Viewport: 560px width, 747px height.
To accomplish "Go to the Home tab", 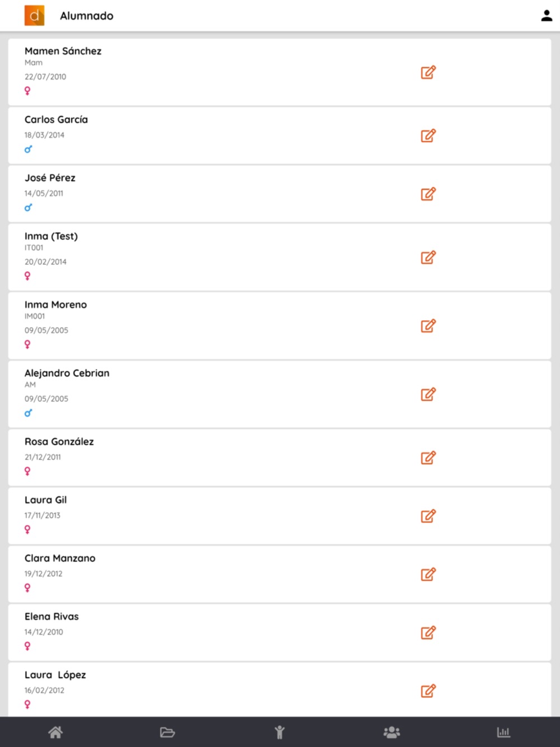I will point(55,732).
